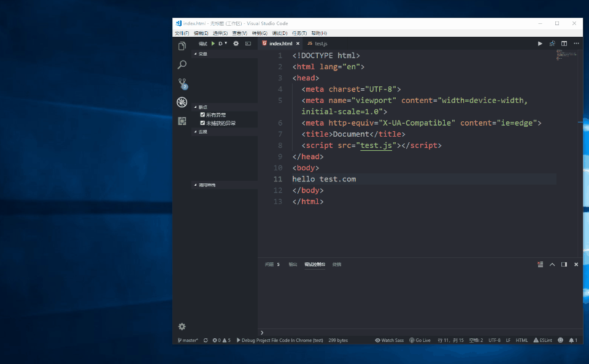Click the git sync icon in status bar
This screenshot has height=364, width=589.
pyautogui.click(x=206, y=340)
